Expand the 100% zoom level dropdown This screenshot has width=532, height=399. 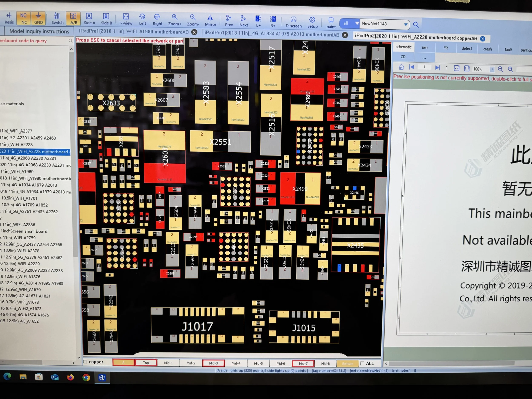pyautogui.click(x=492, y=69)
